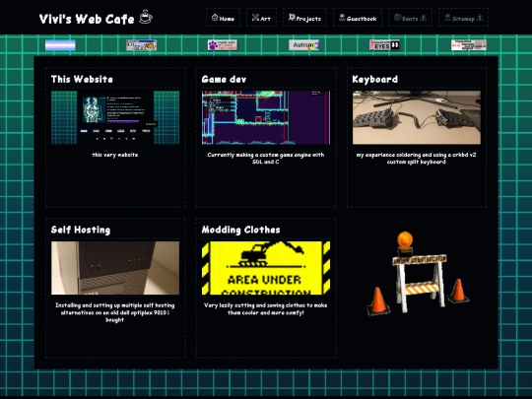Click the cutting and sewing clothes description

pyautogui.click(x=266, y=309)
